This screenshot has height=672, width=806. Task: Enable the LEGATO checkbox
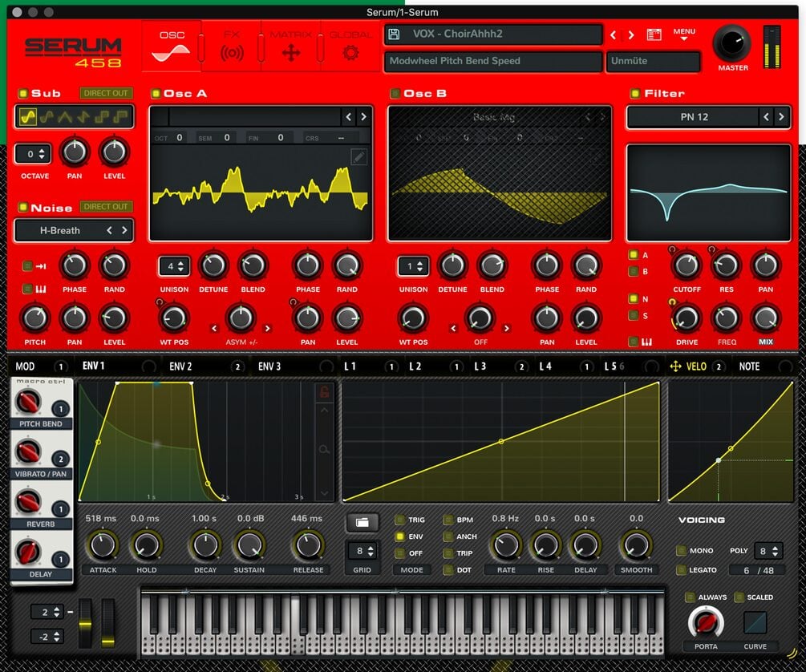pyautogui.click(x=681, y=569)
